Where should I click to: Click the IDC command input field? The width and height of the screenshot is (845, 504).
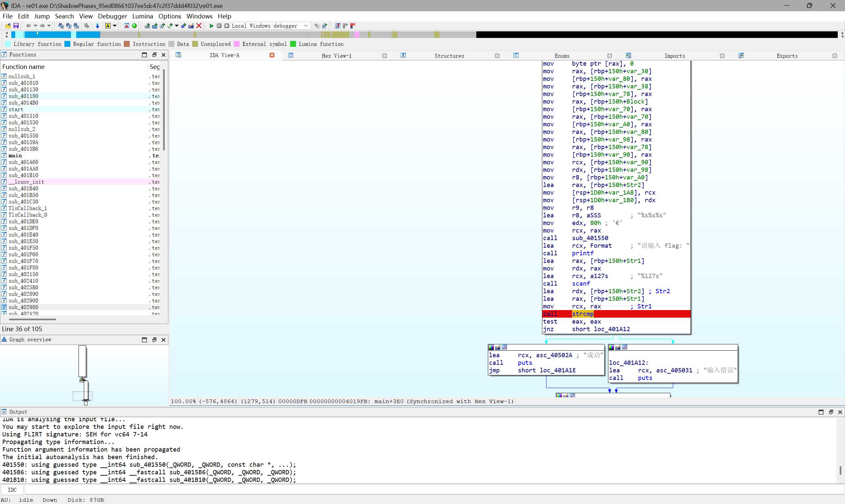point(408,490)
